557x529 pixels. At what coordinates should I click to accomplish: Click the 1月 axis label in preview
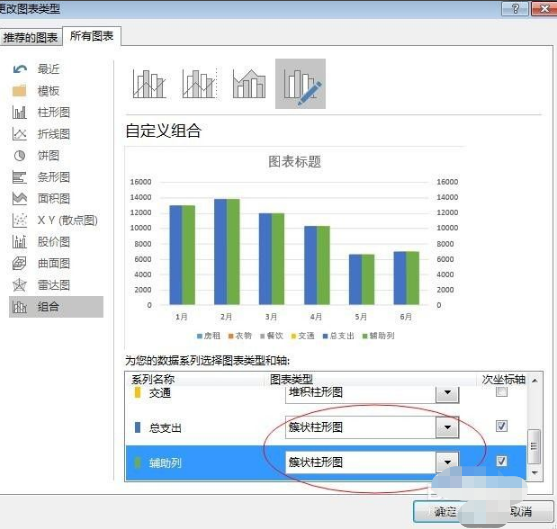tap(182, 317)
